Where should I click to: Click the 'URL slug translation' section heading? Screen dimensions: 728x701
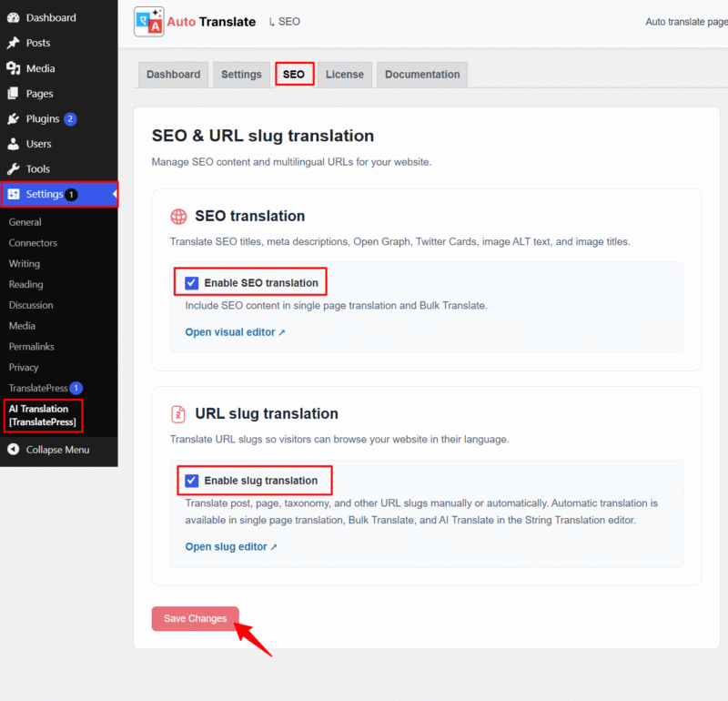click(267, 413)
